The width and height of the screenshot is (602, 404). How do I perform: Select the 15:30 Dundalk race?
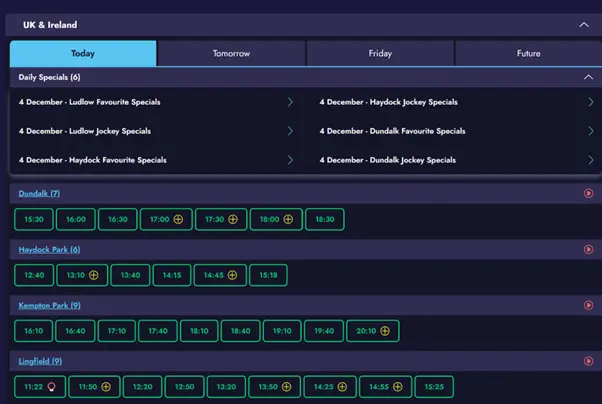click(33, 219)
